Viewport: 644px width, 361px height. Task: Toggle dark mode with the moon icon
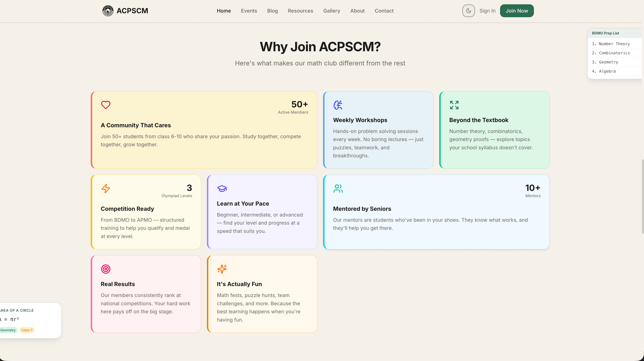click(x=468, y=11)
